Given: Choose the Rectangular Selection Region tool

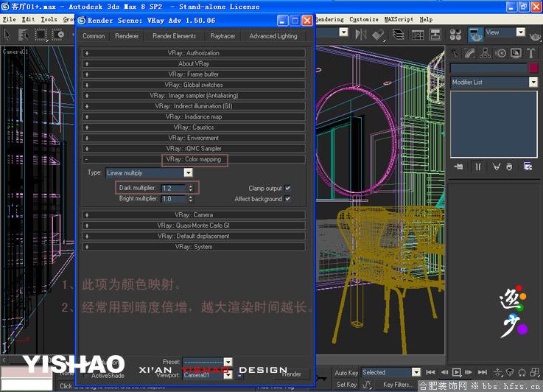Looking at the screenshot, I should 41,35.
